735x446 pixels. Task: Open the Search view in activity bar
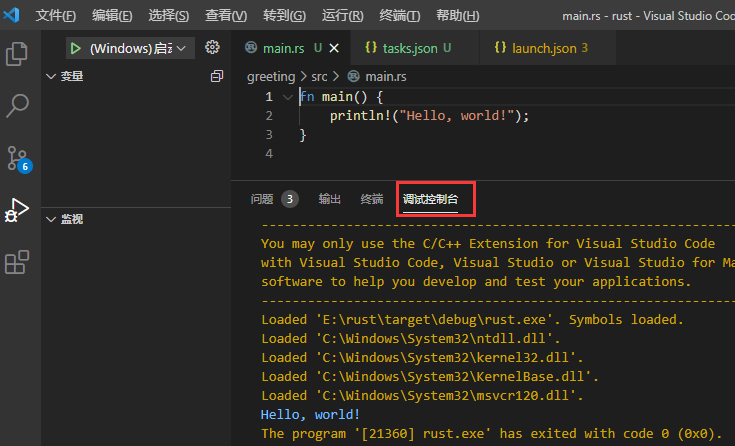[x=17, y=105]
